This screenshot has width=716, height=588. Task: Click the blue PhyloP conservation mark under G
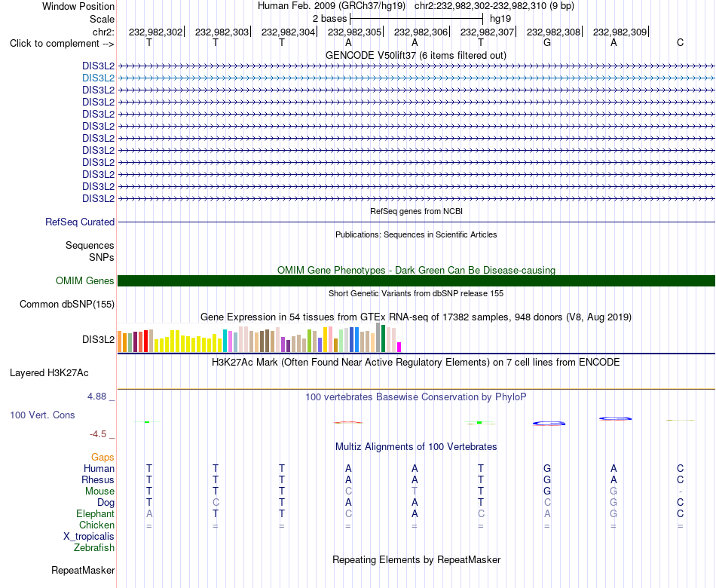coord(549,424)
